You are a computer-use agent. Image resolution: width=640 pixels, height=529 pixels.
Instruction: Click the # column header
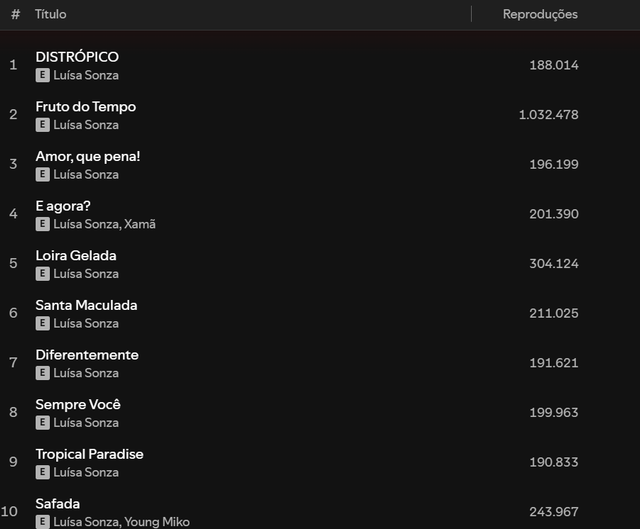click(x=16, y=14)
